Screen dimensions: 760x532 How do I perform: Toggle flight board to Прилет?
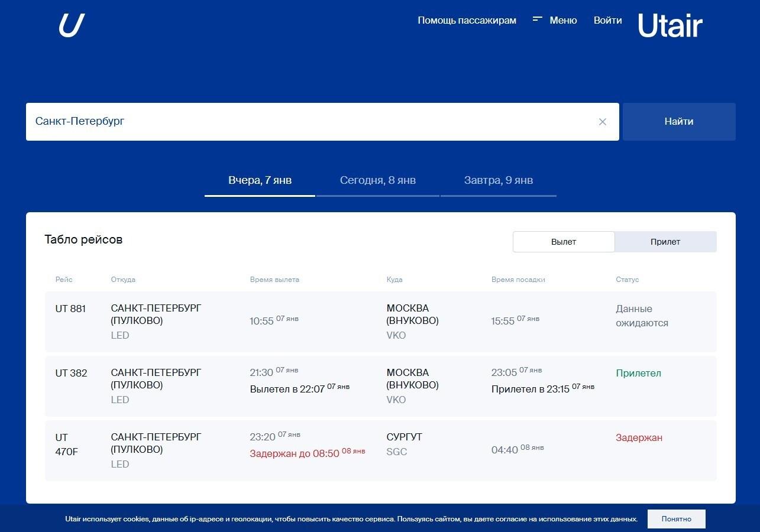(665, 242)
